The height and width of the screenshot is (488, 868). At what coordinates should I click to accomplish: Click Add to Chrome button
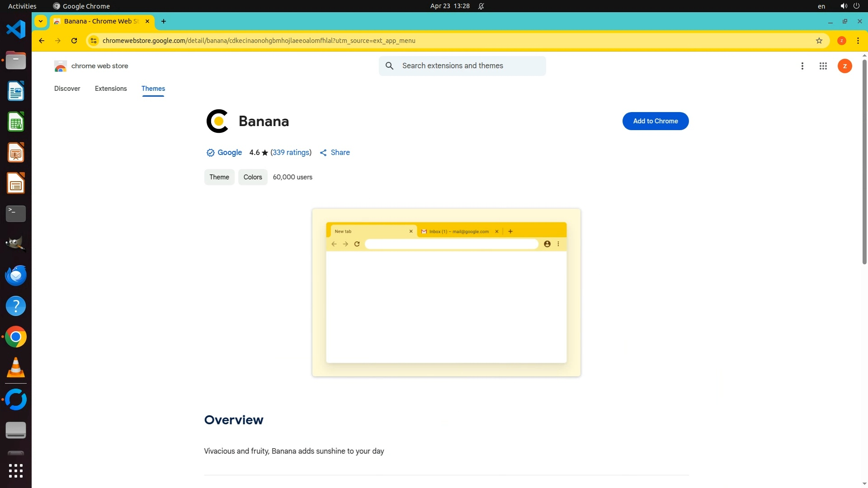[x=655, y=121]
